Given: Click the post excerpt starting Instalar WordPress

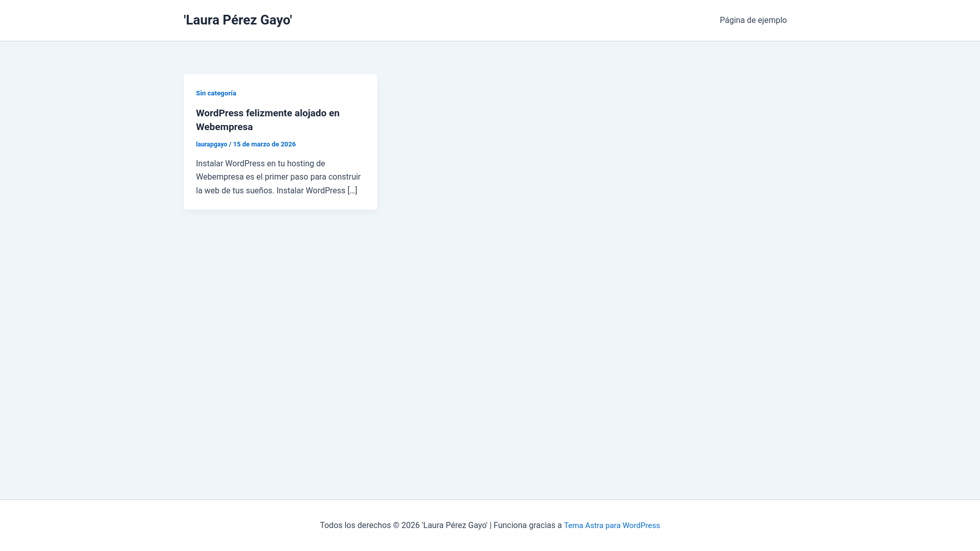Looking at the screenshot, I should (x=278, y=177).
